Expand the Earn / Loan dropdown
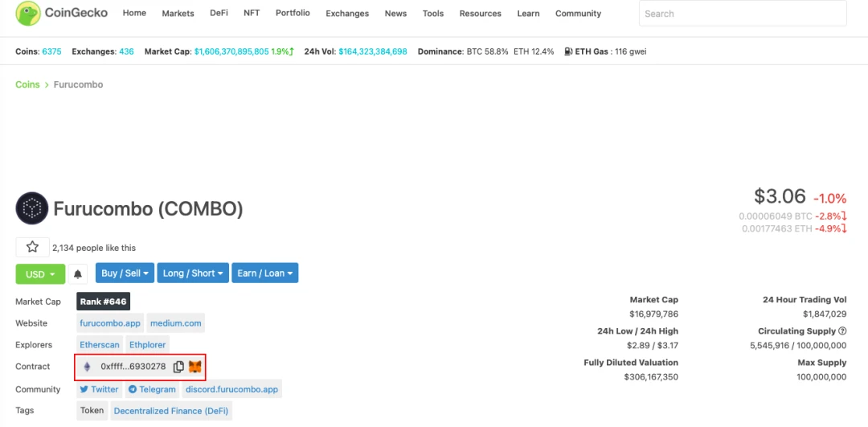The image size is (868, 427). click(x=265, y=273)
